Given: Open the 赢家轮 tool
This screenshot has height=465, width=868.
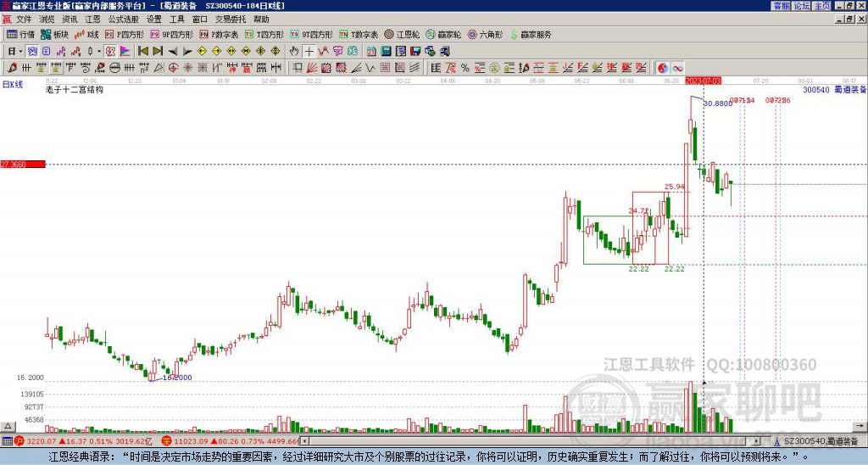Looking at the screenshot, I should tap(443, 34).
